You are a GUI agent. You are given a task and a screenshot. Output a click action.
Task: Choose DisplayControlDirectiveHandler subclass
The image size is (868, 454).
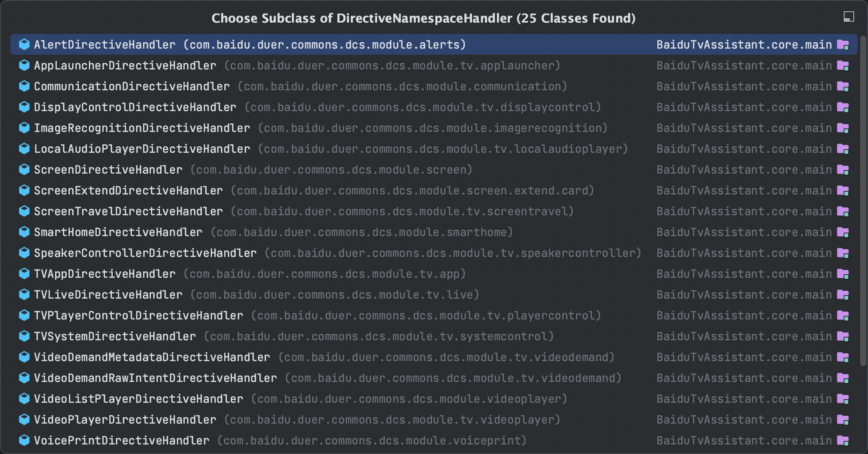[x=135, y=107]
